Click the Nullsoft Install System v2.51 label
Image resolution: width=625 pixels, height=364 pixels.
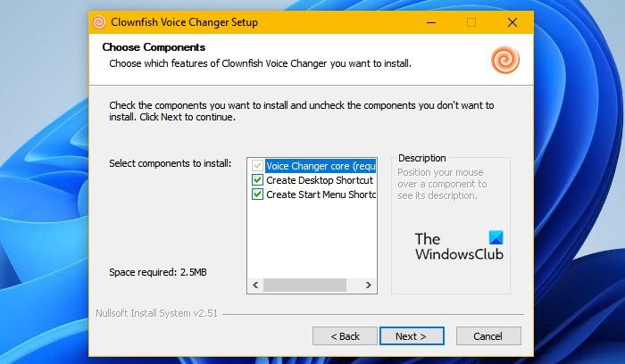[156, 313]
